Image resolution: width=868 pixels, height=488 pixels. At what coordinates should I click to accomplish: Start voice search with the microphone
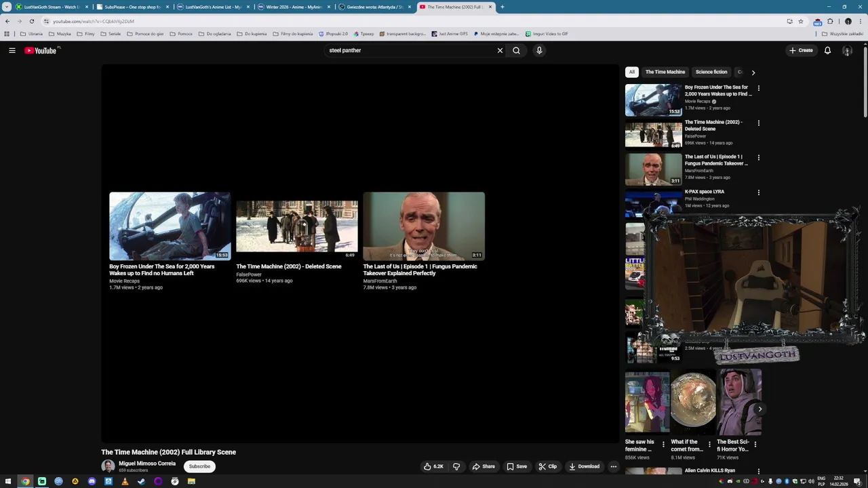pyautogui.click(x=539, y=50)
